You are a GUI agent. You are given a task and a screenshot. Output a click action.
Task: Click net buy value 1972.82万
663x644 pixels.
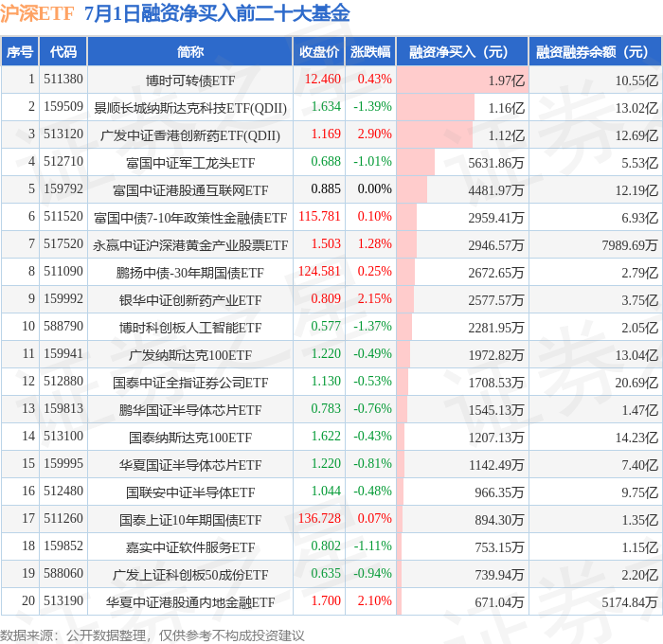[x=496, y=355]
